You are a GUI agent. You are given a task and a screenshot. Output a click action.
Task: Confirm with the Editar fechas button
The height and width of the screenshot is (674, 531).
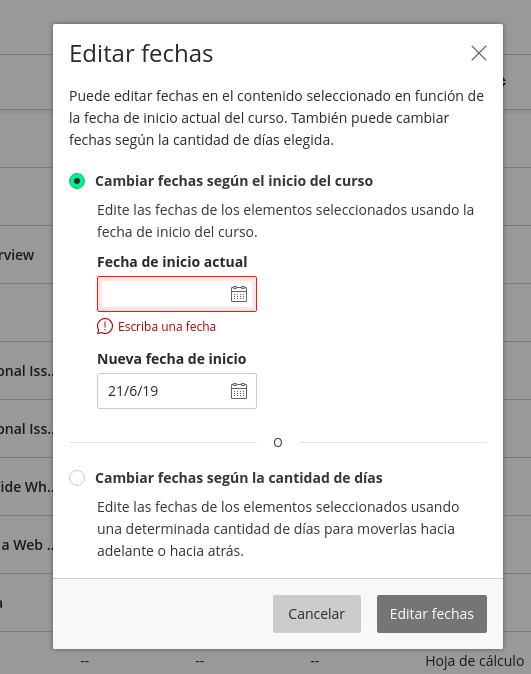tap(432, 614)
